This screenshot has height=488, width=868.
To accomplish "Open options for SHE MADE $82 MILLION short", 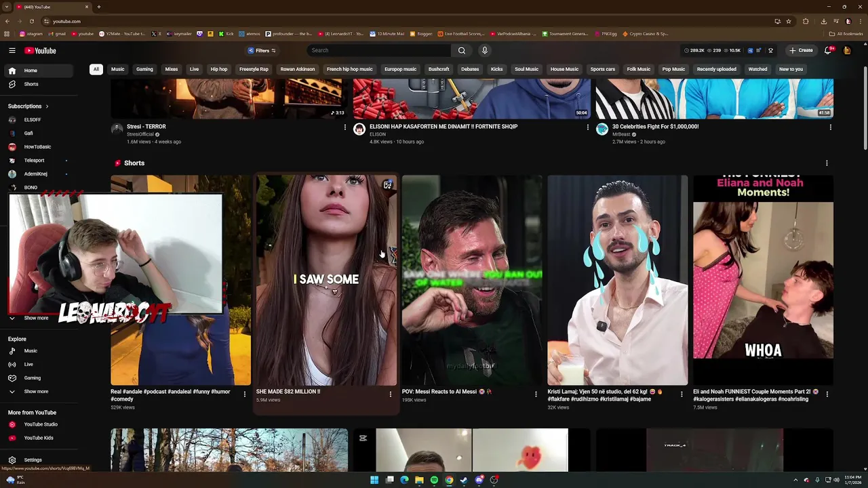I will point(391,394).
